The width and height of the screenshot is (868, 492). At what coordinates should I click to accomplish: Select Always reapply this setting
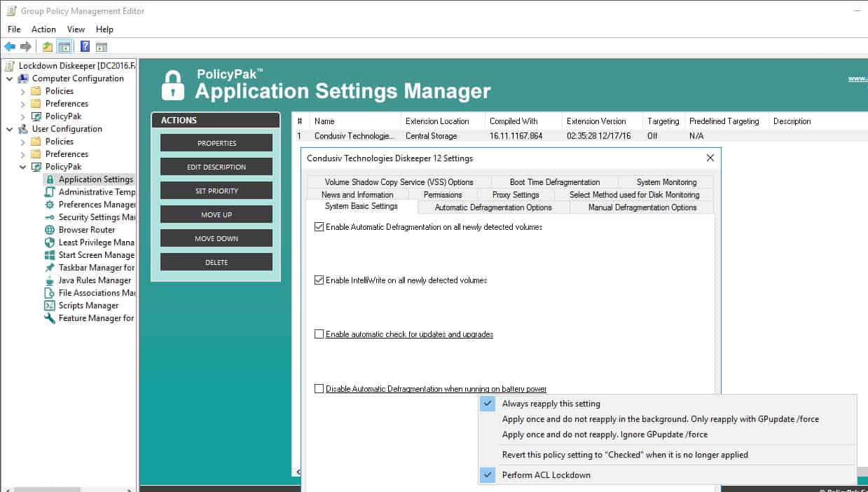coord(668,404)
